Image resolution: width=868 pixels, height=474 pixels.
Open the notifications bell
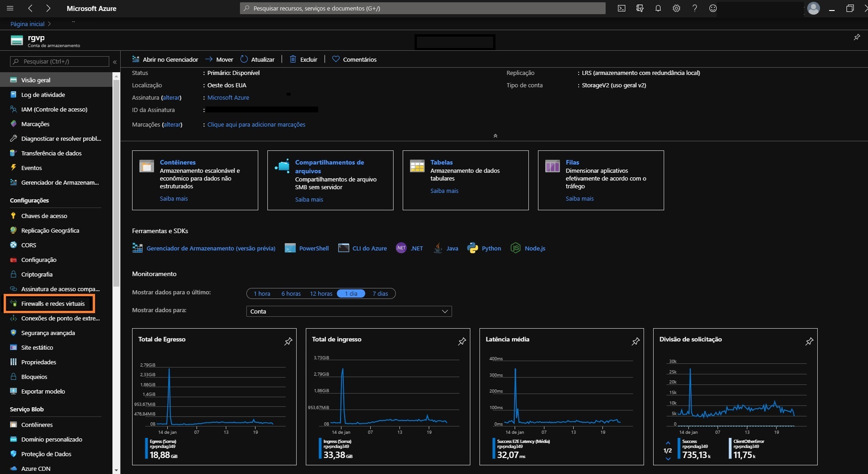tap(658, 8)
